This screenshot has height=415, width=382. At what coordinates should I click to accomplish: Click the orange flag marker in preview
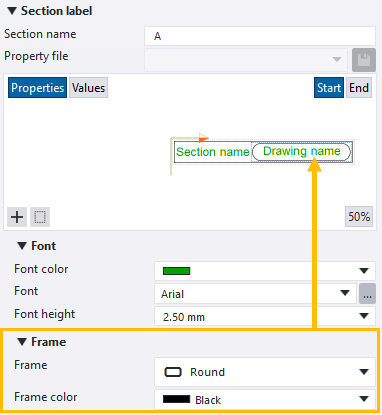click(x=203, y=137)
